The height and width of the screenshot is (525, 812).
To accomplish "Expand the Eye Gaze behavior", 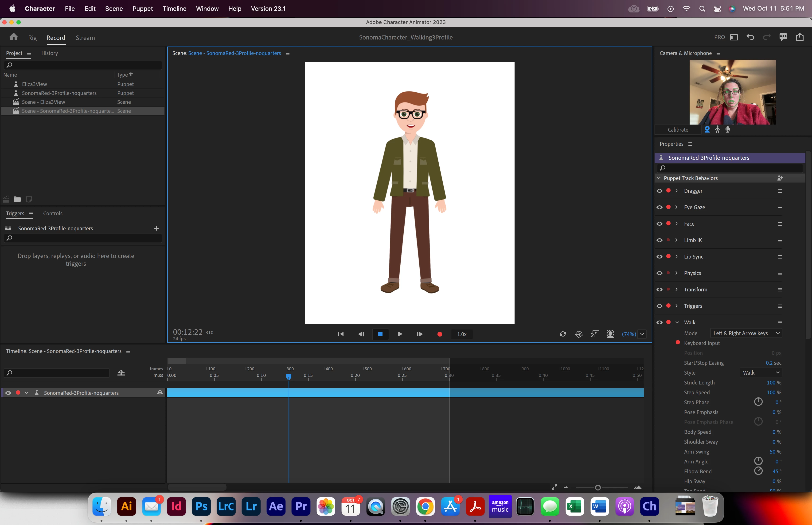I will [676, 207].
